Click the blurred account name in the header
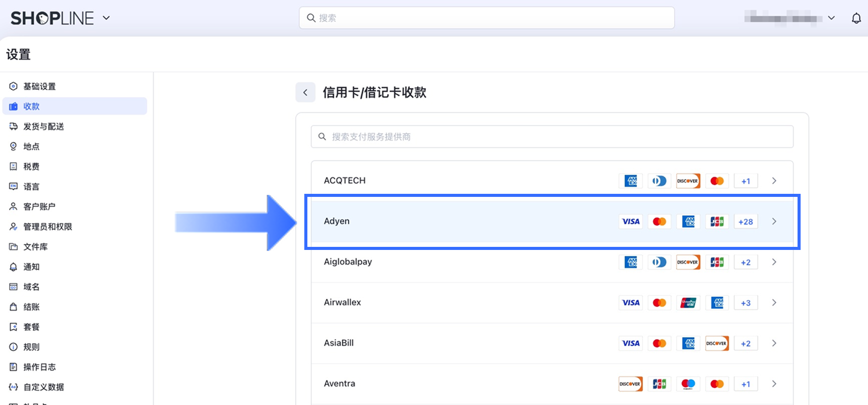Screen dimensions: 868x405 pos(783,18)
